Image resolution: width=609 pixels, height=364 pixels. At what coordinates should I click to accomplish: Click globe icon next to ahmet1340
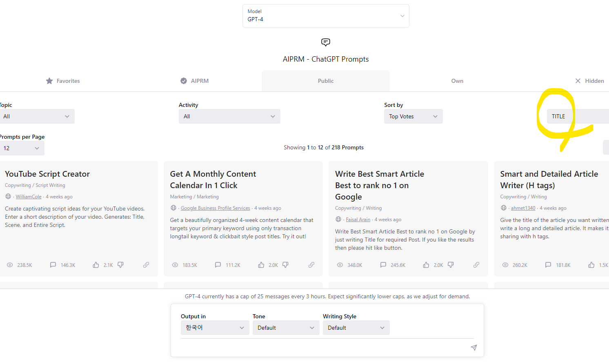coord(504,208)
